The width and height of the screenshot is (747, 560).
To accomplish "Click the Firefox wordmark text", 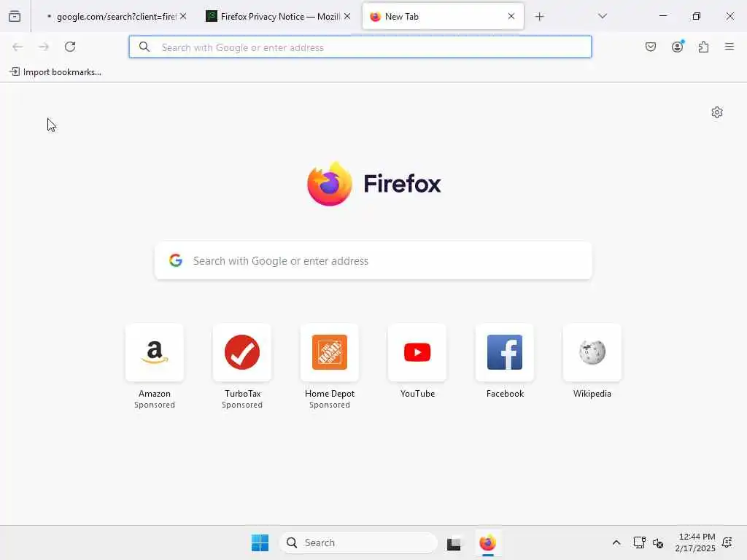I will click(x=402, y=184).
